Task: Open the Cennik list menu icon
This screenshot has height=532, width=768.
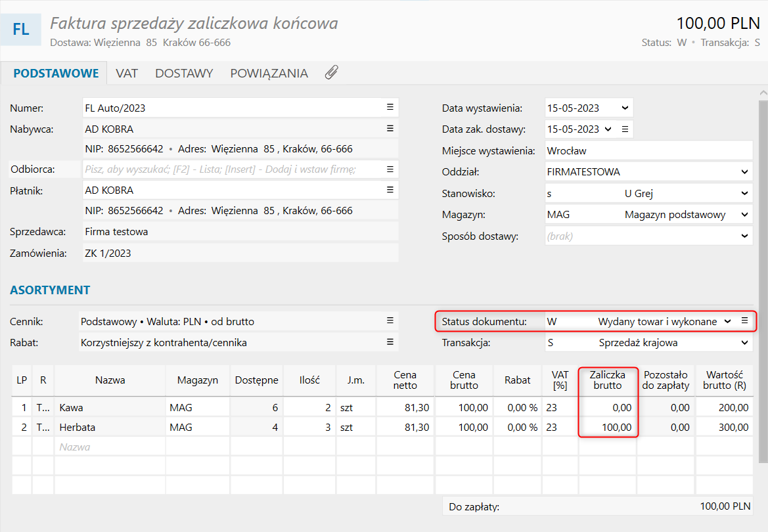Action: (390, 321)
